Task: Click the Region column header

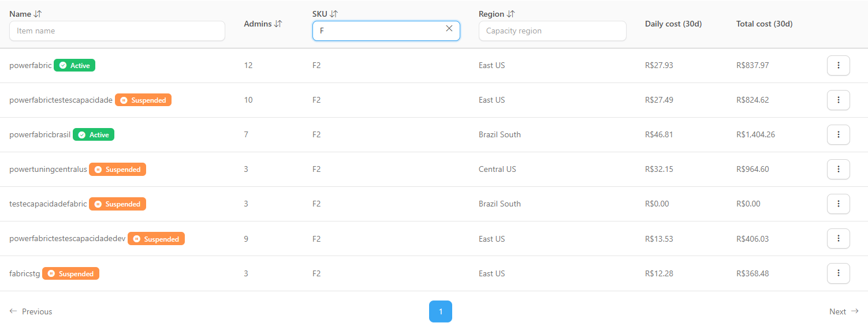Action: pos(491,14)
